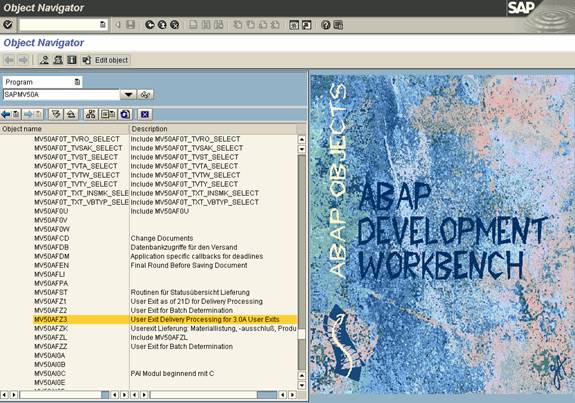The height and width of the screenshot is (403, 575).
Task: Click the superordinate hierarchy icon
Action: (91, 114)
